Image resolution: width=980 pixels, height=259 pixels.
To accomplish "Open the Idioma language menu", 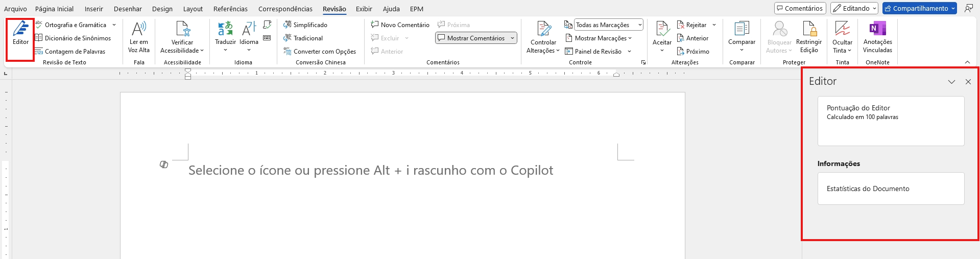I will (x=249, y=37).
